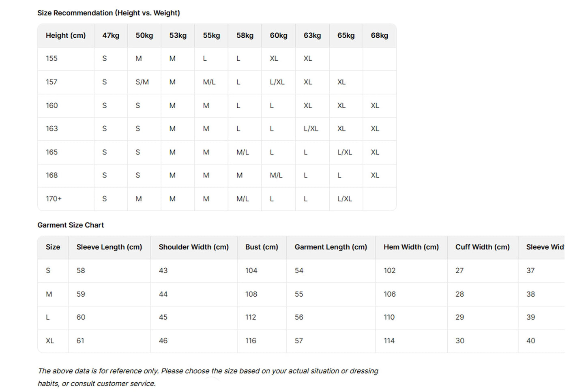Click the S/M cell in the 157 row

(142, 82)
